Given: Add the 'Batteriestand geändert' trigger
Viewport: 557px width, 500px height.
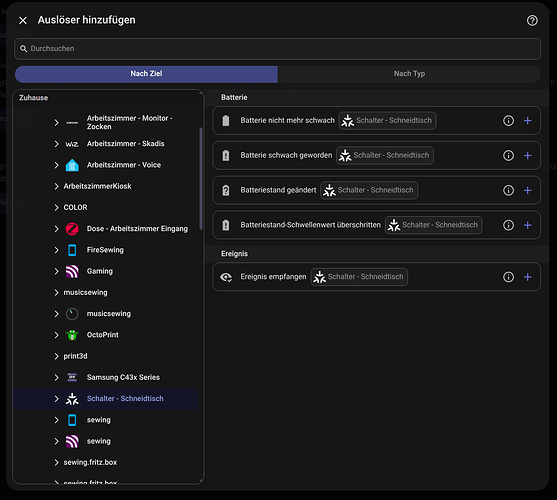Looking at the screenshot, I should point(528,190).
